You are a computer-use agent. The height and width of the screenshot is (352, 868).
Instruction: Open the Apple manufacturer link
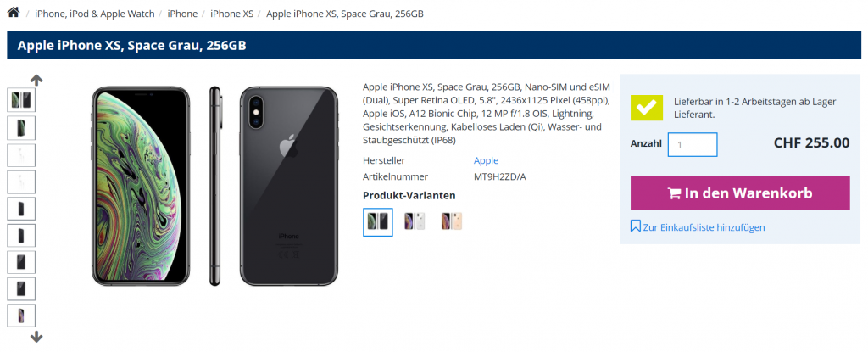(x=486, y=160)
